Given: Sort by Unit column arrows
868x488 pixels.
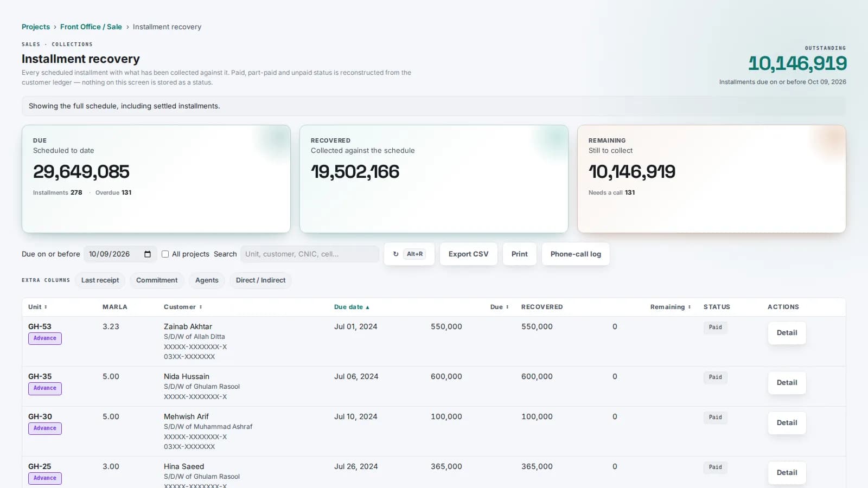Looking at the screenshot, I should pos(46,307).
